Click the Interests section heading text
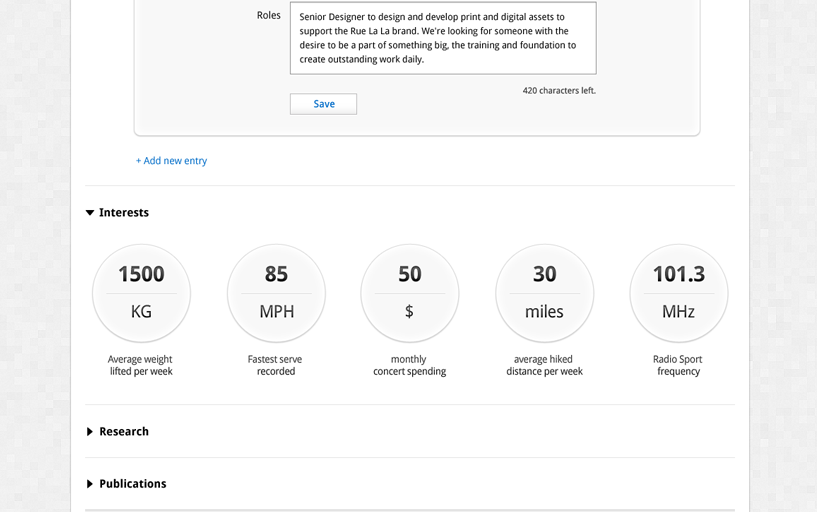 124,213
